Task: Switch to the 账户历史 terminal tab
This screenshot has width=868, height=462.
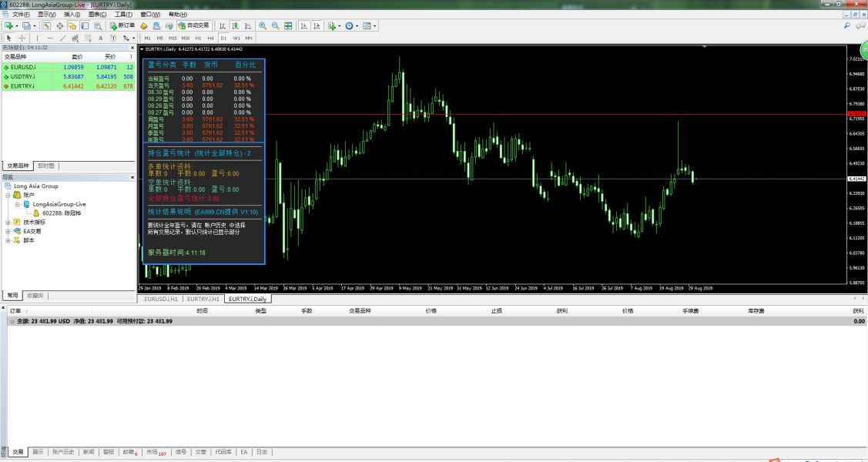Action: point(63,452)
